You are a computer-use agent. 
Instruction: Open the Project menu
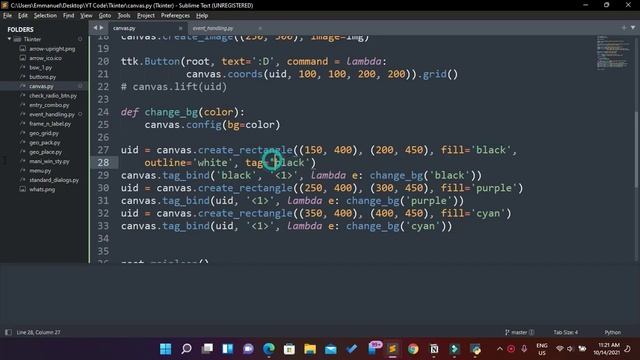(146, 16)
